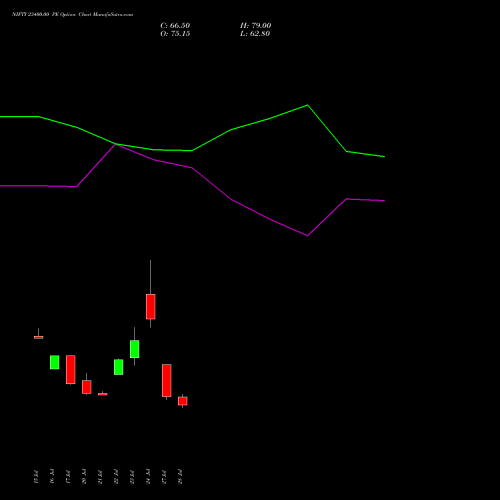Select the 20 Jul date label
The width and height of the screenshot is (500, 500).
click(x=84, y=477)
